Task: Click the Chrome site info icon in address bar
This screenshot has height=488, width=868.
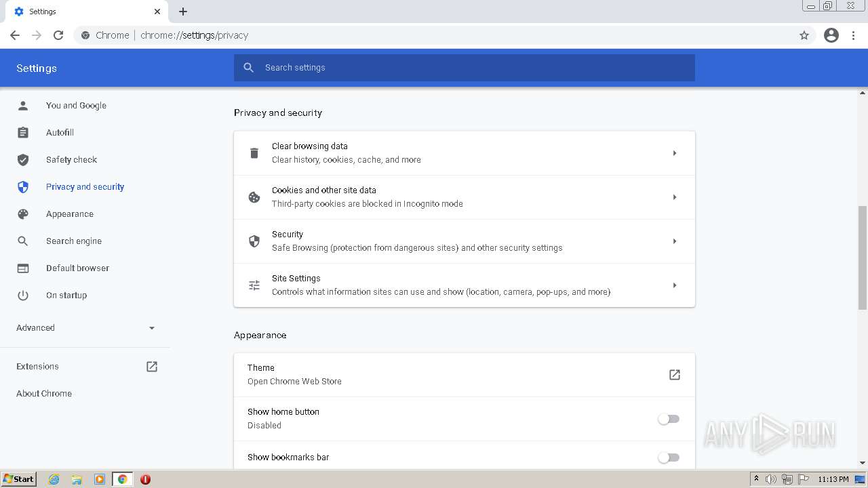Action: (85, 35)
